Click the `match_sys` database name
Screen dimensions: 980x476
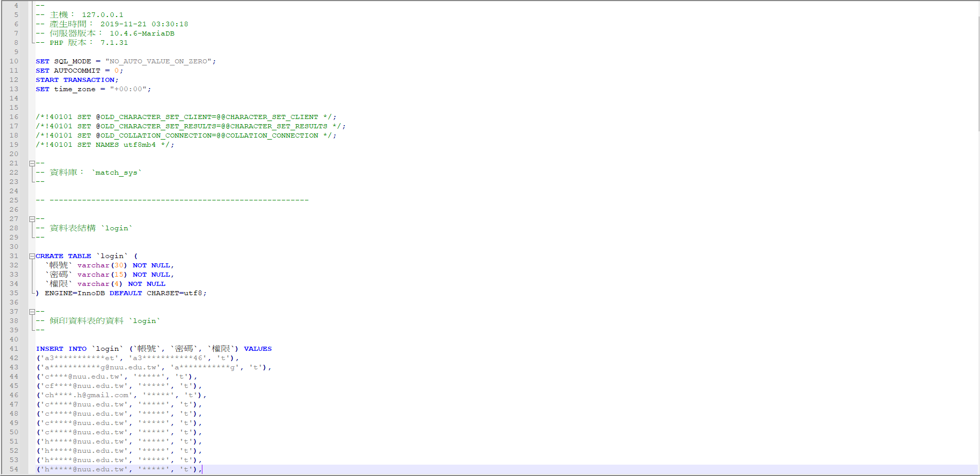coord(116,173)
